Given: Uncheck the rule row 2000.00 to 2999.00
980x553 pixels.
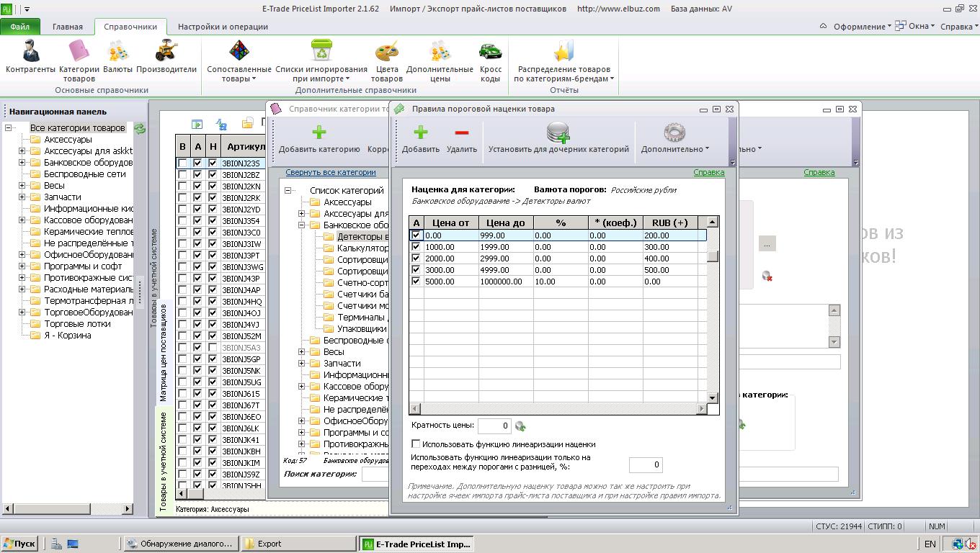Looking at the screenshot, I should (x=416, y=258).
